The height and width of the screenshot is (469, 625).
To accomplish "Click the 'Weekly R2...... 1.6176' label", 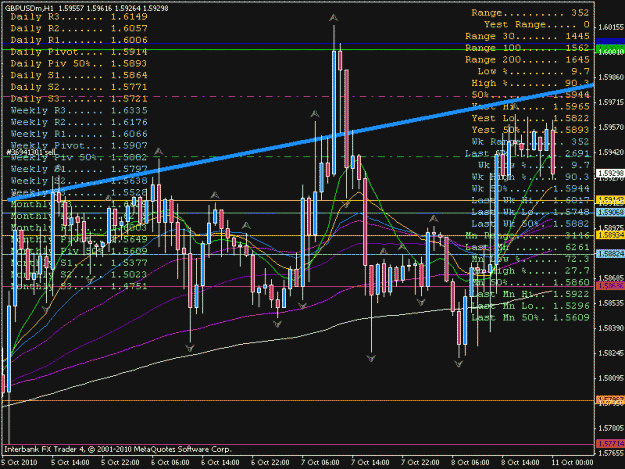I will [x=79, y=122].
